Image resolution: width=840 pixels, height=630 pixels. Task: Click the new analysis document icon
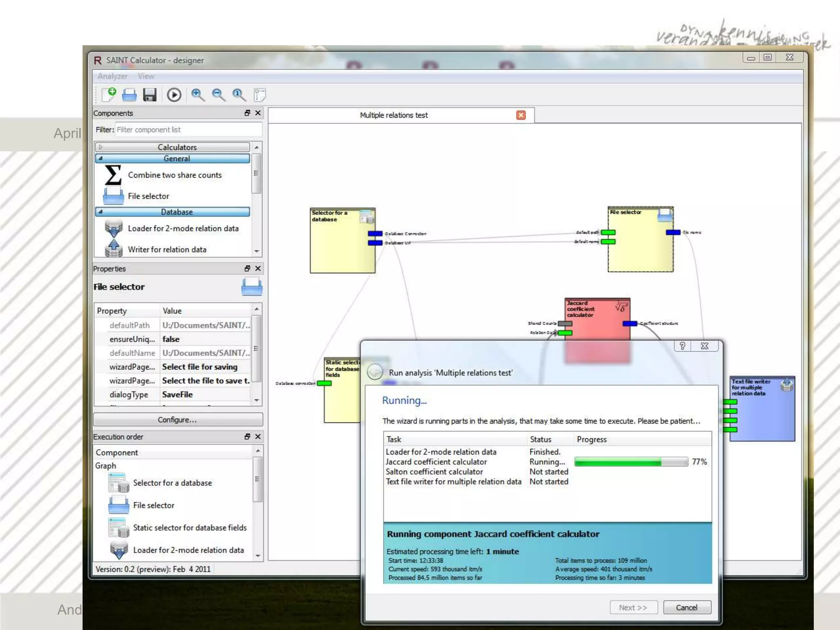tap(109, 95)
